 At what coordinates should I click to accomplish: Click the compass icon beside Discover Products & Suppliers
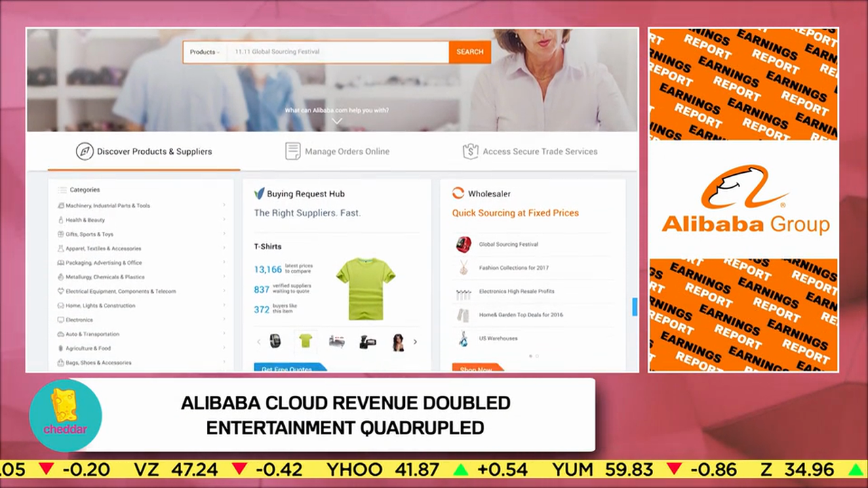tap(84, 151)
